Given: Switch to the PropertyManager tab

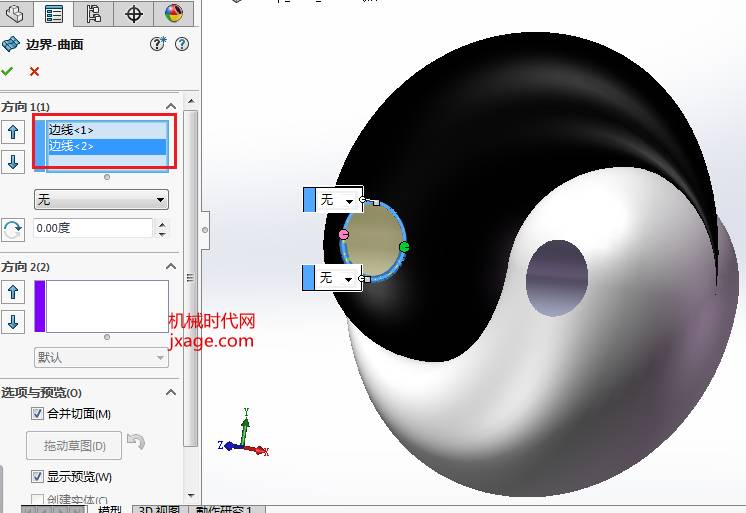Looking at the screenshot, I should (53, 14).
